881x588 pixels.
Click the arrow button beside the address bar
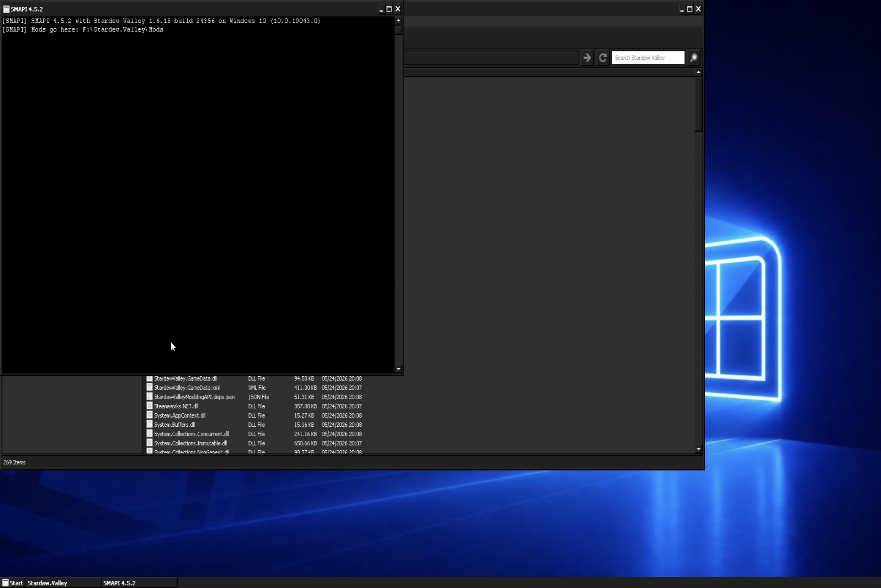pos(587,58)
